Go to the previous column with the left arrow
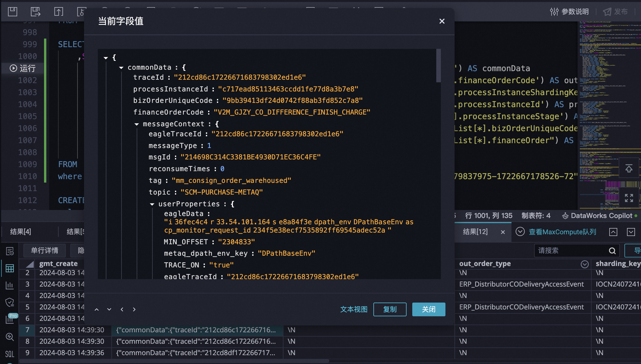Image resolution: width=641 pixels, height=364 pixels. pyautogui.click(x=122, y=309)
